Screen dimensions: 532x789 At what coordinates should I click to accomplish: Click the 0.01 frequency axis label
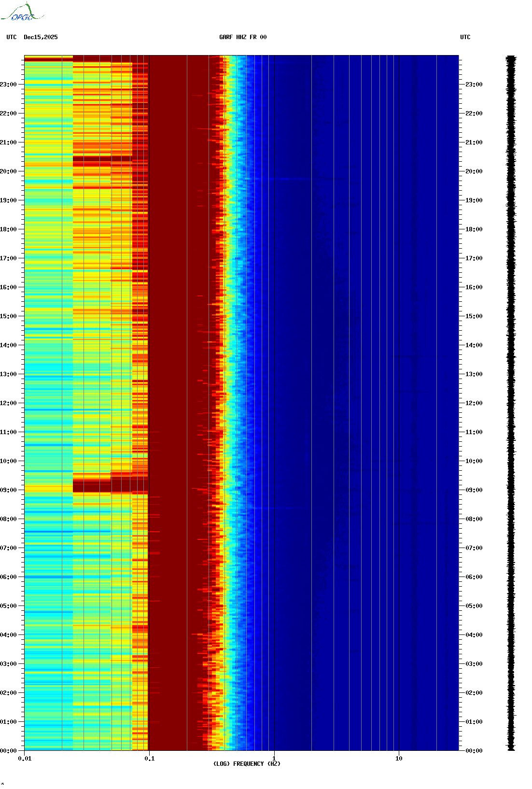pyautogui.click(x=25, y=759)
